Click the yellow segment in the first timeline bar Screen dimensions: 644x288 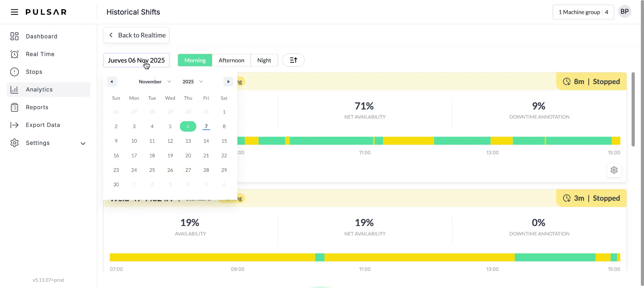[x=408, y=141]
